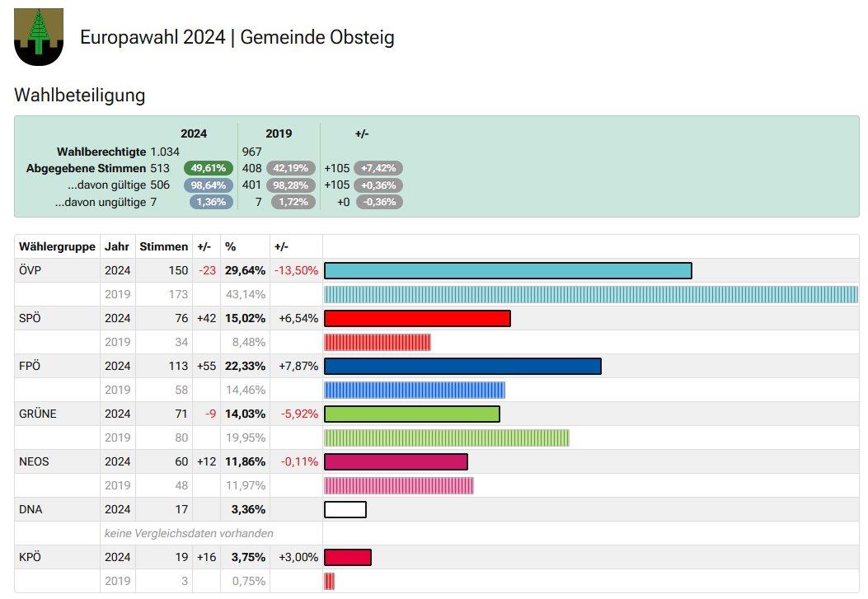Click the KPÖ party row label
868x599 pixels.
pos(30,557)
